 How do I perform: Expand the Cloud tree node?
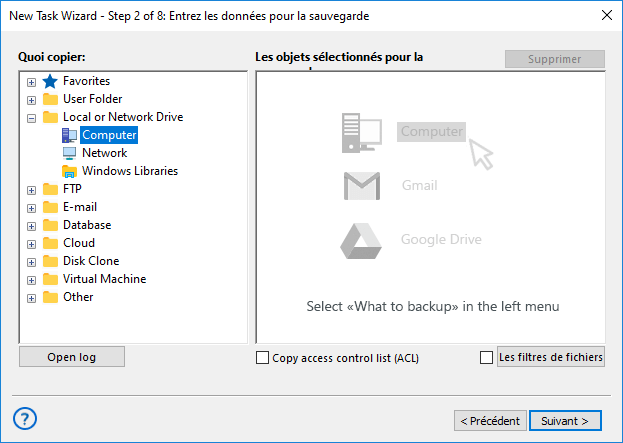pos(31,243)
